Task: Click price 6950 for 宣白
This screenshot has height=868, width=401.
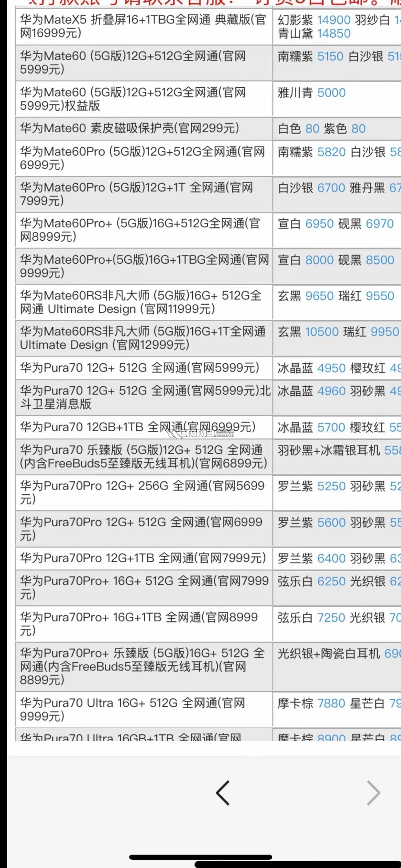Action: coord(320,224)
